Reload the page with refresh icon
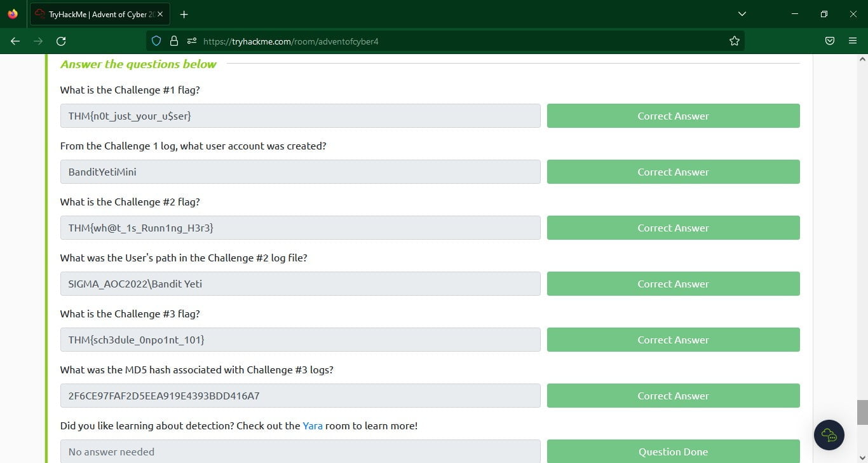868x463 pixels. 61,41
